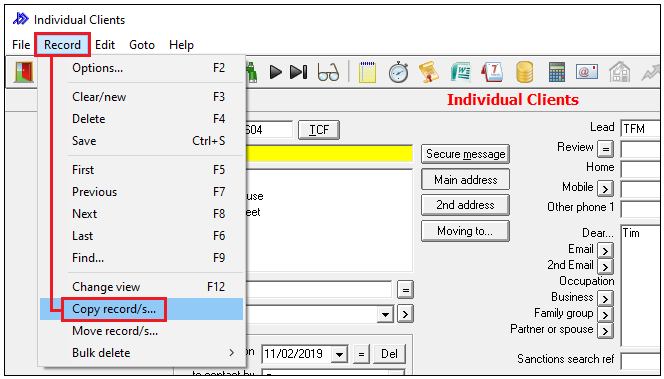Image resolution: width=664 pixels, height=379 pixels.
Task: Open the yellow notepad icon
Action: pyautogui.click(x=367, y=72)
